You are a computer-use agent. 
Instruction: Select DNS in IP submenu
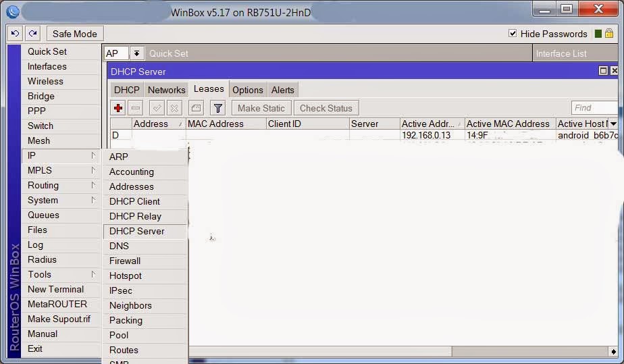click(145, 246)
